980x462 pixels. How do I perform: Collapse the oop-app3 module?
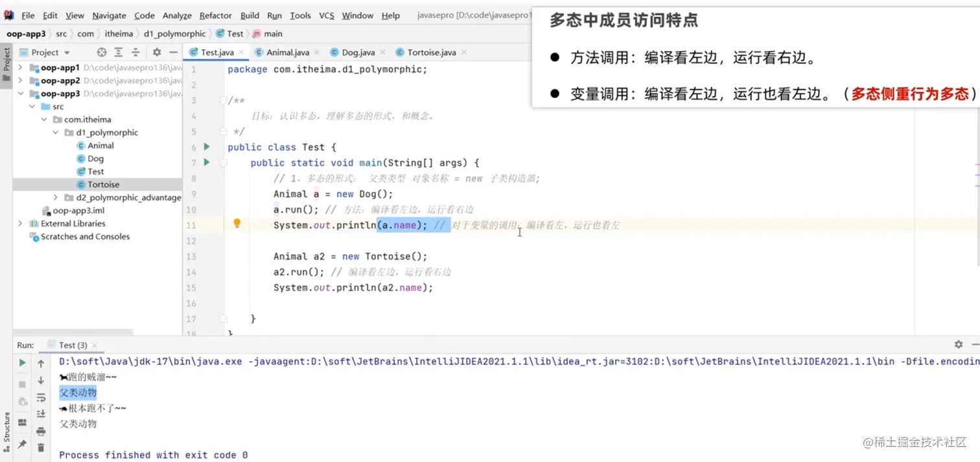pyautogui.click(x=20, y=93)
